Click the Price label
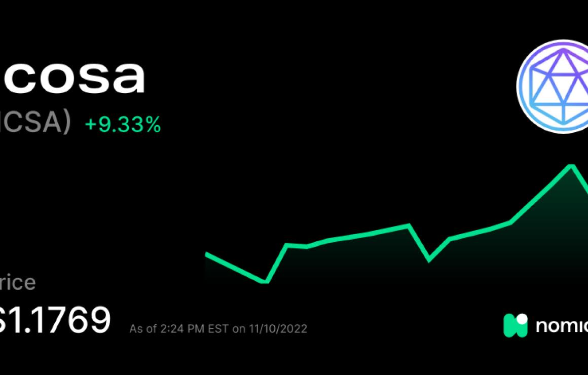The height and width of the screenshot is (375, 588). 18,282
